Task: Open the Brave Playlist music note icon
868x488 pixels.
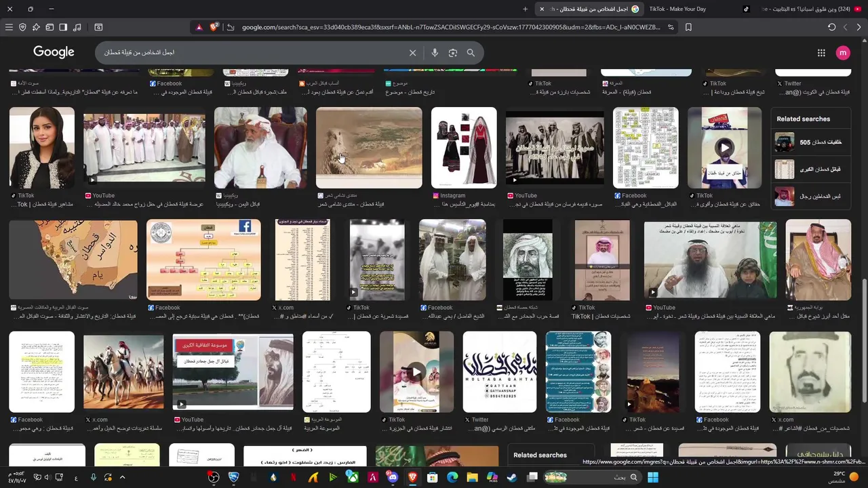Action: pos(77,27)
